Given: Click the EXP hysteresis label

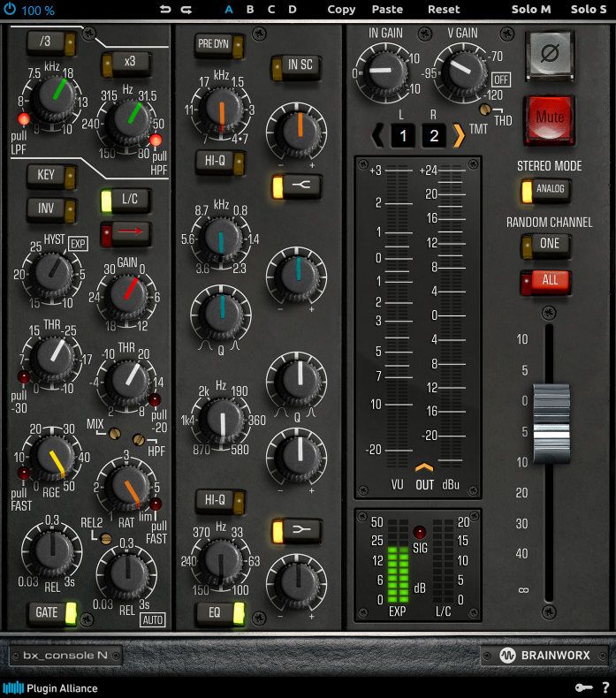Looking at the screenshot, I should [x=79, y=244].
